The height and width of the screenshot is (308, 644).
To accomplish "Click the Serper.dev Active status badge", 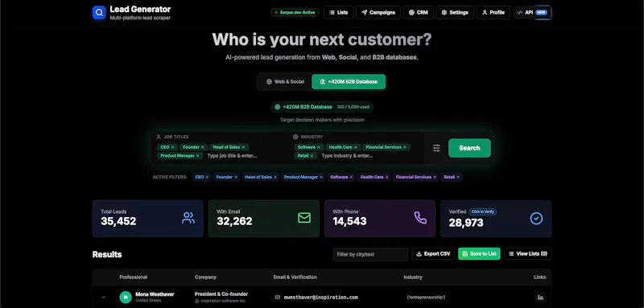I will (295, 13).
